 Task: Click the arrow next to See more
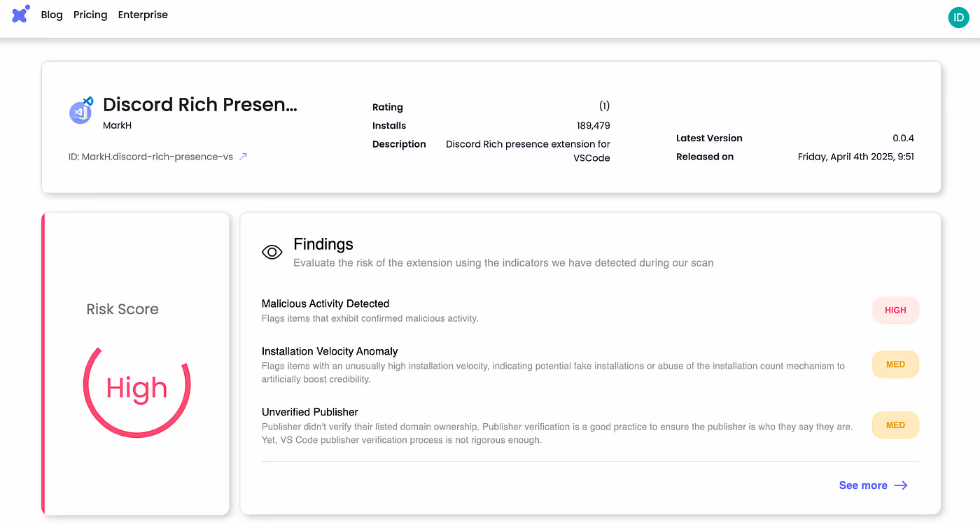(x=901, y=485)
